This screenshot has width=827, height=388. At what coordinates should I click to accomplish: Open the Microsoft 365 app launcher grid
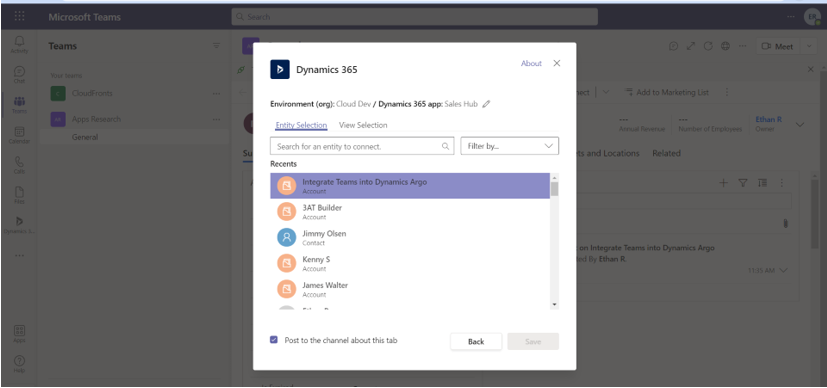click(20, 16)
